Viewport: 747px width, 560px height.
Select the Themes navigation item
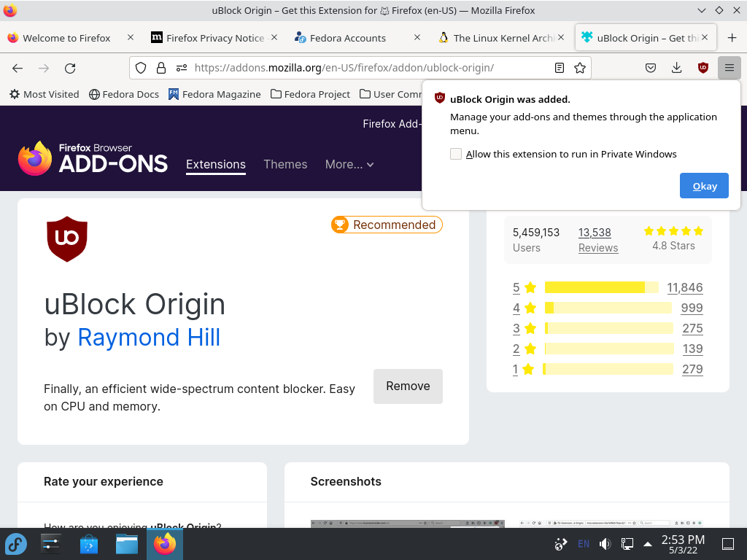pos(285,164)
